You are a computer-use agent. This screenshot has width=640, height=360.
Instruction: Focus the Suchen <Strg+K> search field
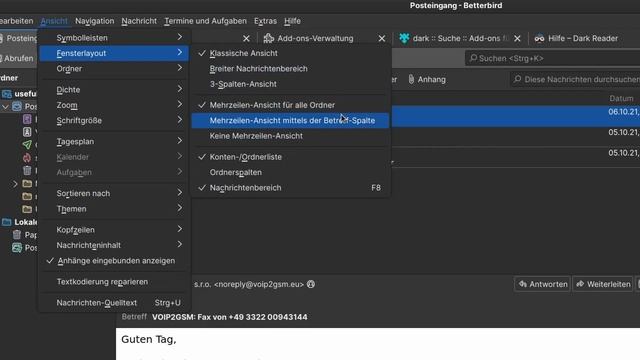(x=552, y=58)
